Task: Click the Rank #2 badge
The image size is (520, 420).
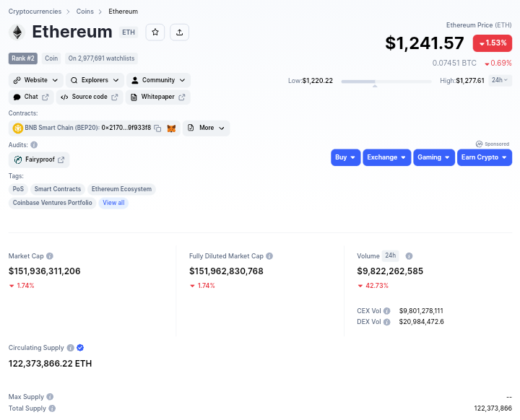Action: [x=23, y=58]
